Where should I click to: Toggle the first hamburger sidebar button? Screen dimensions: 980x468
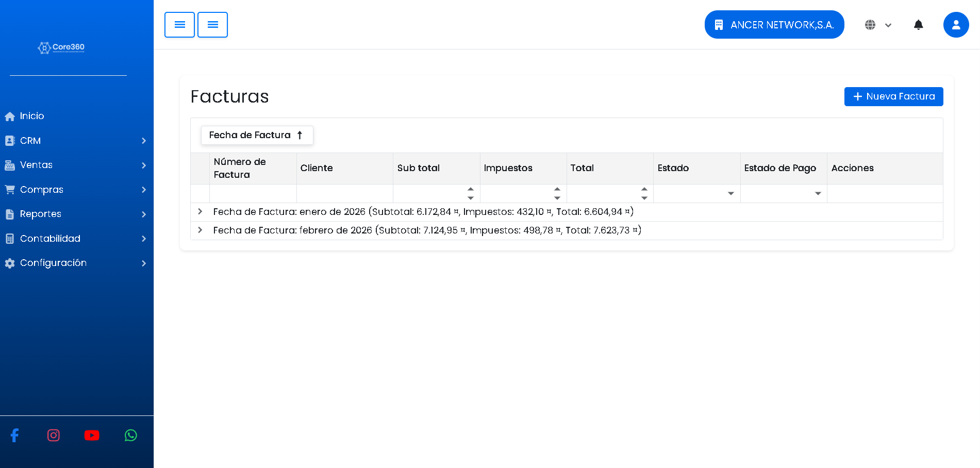coord(179,25)
